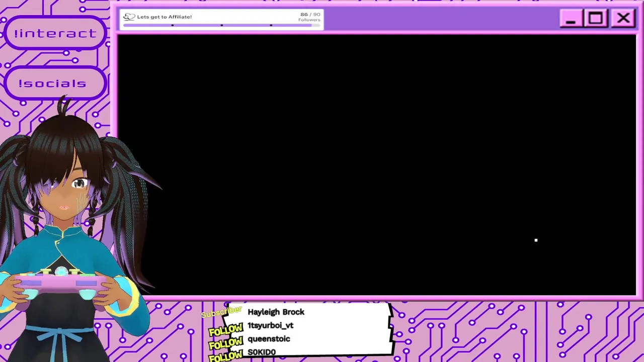This screenshot has width=644, height=362.
Task: Click the FOLLOW badge beside 1tsyurboi_vt
Action: [x=225, y=330]
